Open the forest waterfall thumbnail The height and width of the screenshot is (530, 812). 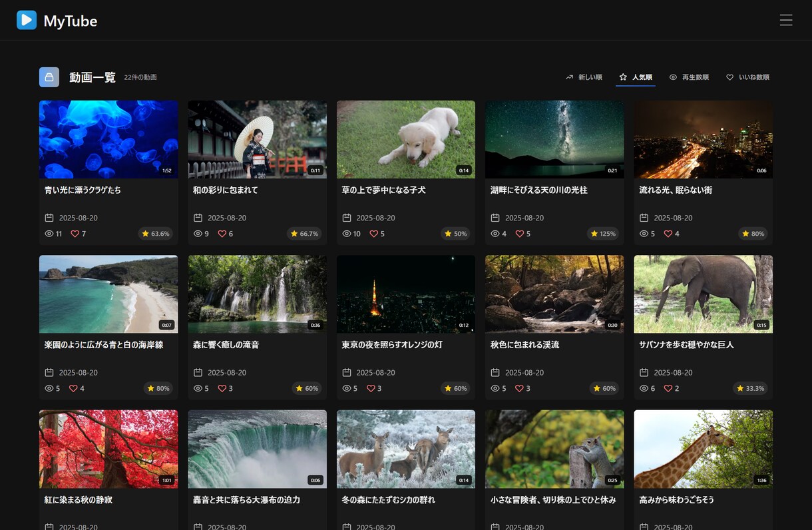257,294
